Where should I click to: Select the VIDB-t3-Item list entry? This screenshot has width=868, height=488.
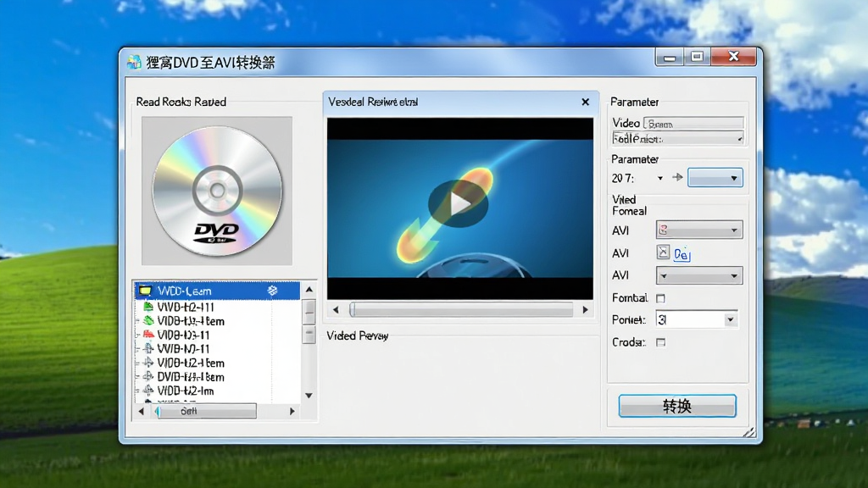tap(191, 321)
